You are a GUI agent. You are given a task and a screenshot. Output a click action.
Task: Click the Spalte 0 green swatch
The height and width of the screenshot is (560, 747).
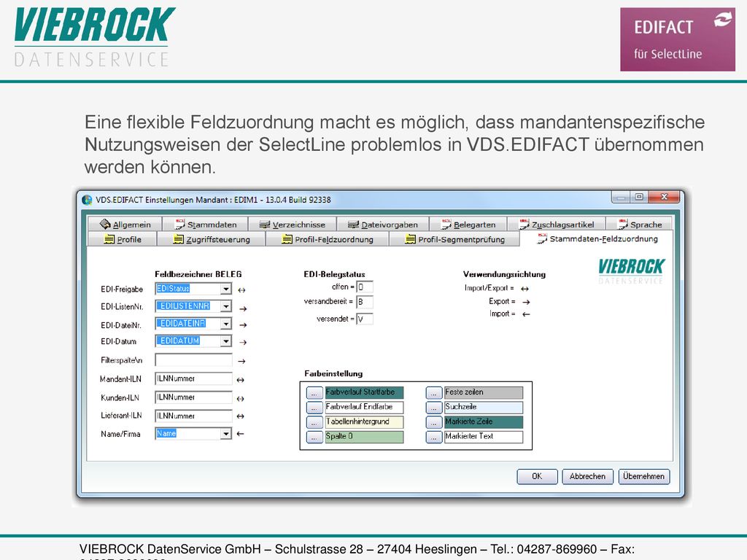[x=364, y=437]
